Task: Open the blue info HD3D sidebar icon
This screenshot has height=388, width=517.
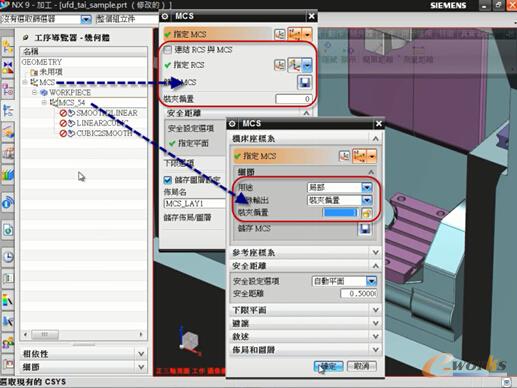Action: [x=7, y=202]
